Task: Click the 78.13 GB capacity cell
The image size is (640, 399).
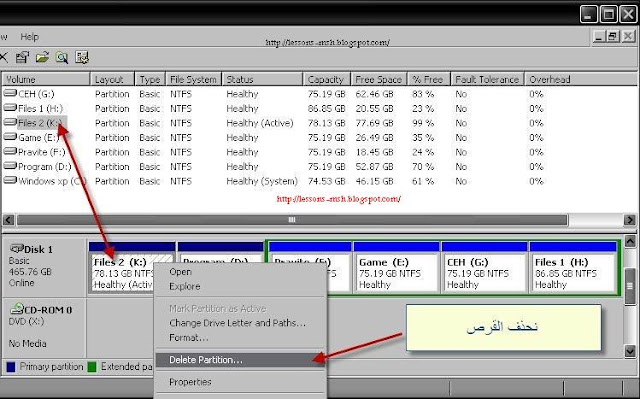Action: [x=327, y=123]
